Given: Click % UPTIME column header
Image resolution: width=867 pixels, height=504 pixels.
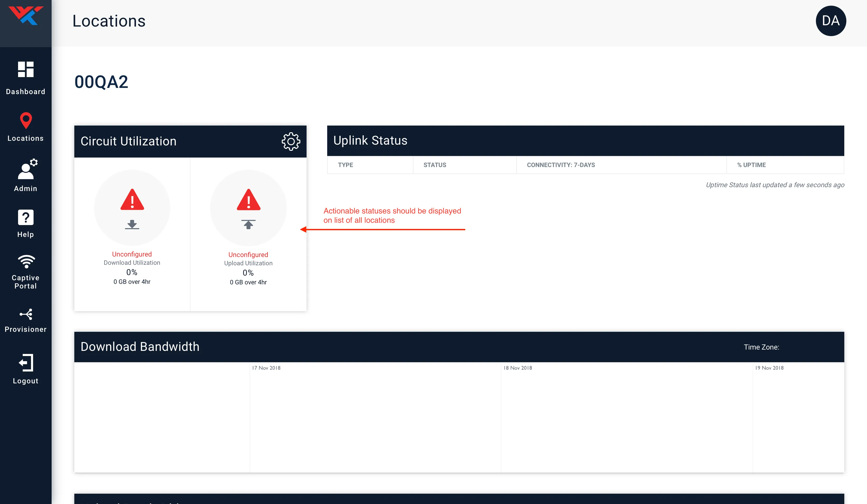Looking at the screenshot, I should pos(751,165).
